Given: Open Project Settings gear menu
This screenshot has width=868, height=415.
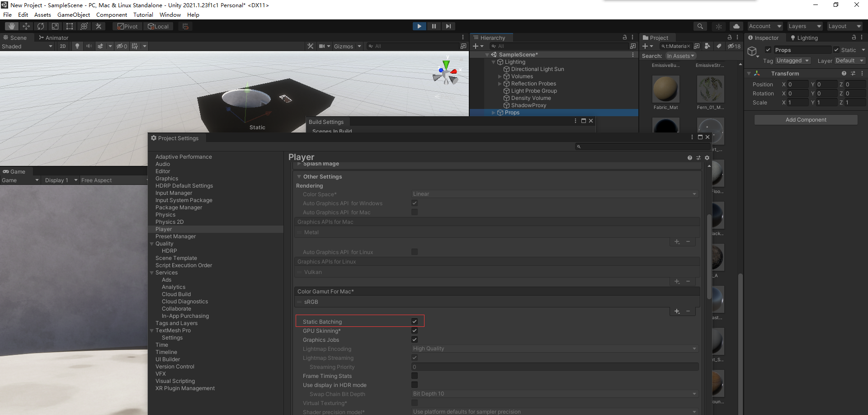Looking at the screenshot, I should (707, 158).
